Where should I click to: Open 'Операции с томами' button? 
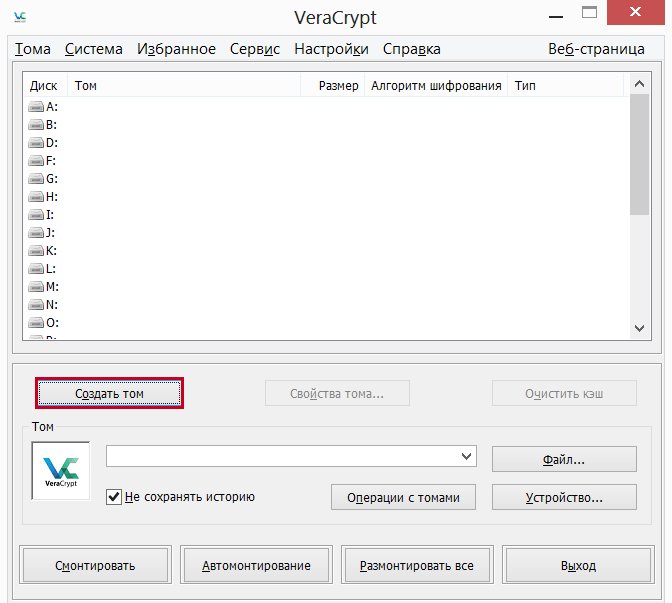tap(403, 497)
